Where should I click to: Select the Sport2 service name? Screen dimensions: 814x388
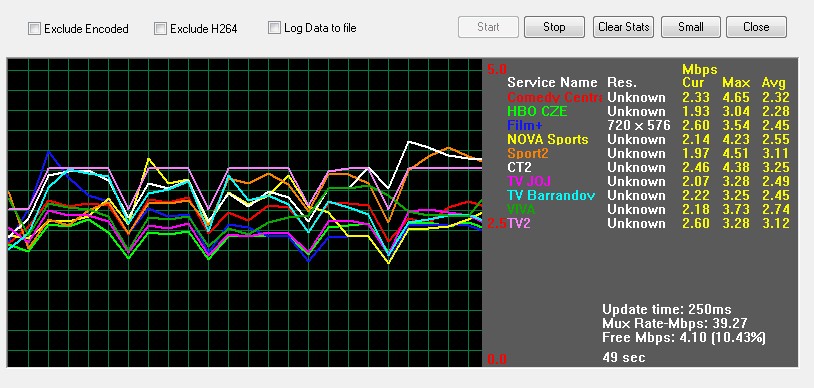527,153
